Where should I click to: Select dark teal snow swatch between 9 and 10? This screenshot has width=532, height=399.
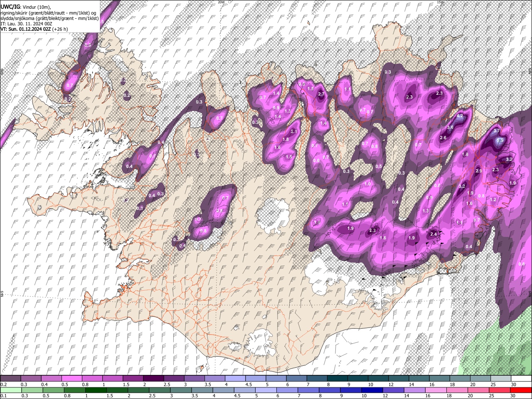coord(358,379)
